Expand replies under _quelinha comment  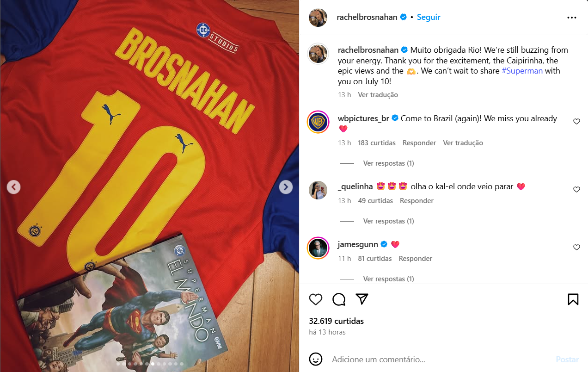pyautogui.click(x=388, y=221)
